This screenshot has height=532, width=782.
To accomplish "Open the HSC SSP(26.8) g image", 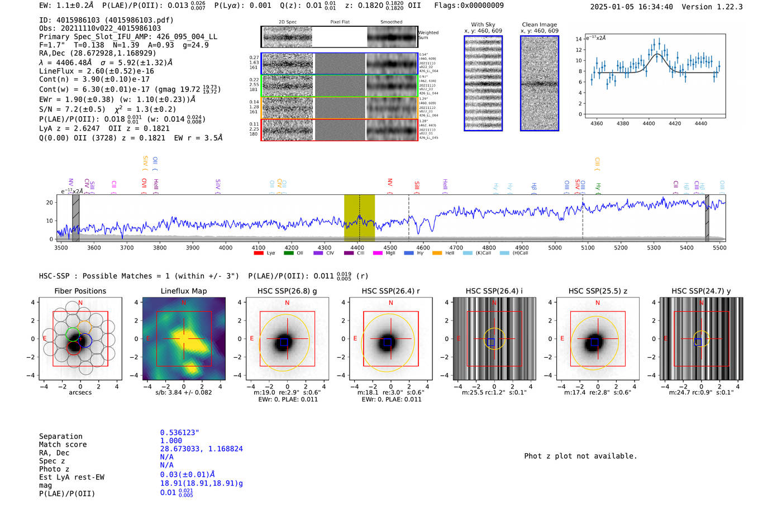I will click(x=287, y=339).
